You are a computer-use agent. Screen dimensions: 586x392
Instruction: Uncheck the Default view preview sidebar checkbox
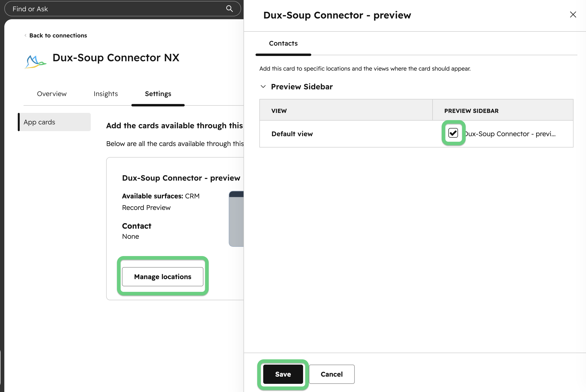point(453,133)
